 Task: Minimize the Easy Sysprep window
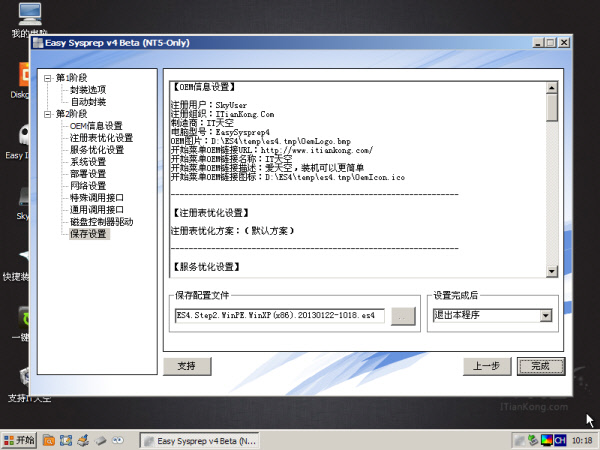coord(538,43)
